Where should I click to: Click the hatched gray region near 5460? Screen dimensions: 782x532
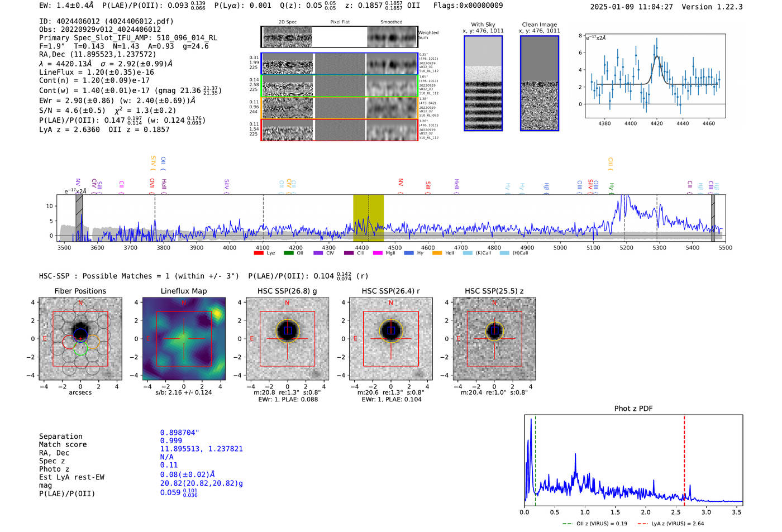coord(713,218)
